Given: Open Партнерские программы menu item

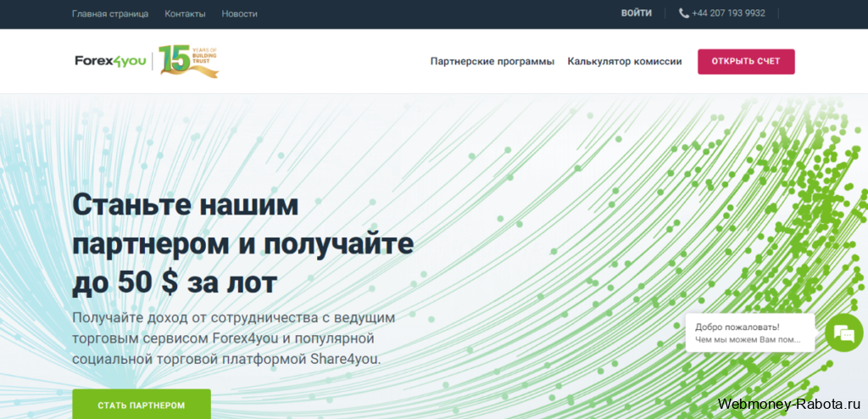Looking at the screenshot, I should point(492,62).
